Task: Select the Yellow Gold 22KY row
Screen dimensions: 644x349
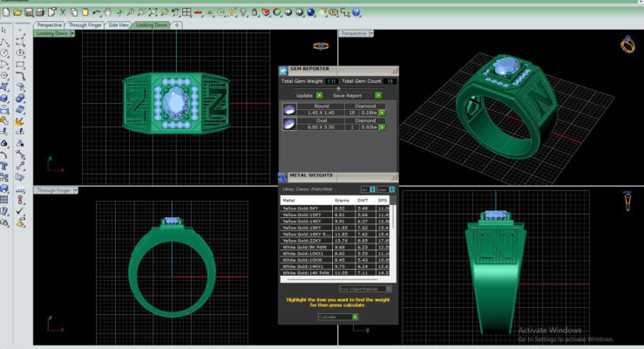Action: point(335,241)
